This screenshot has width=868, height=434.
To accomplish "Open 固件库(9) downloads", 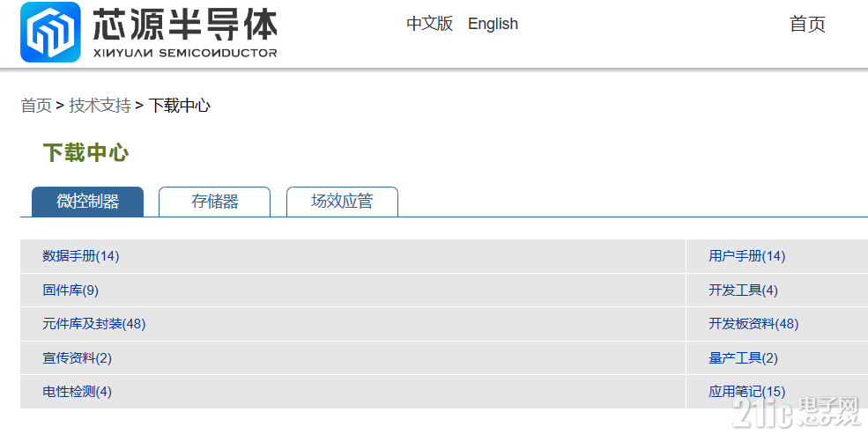I will pyautogui.click(x=70, y=291).
